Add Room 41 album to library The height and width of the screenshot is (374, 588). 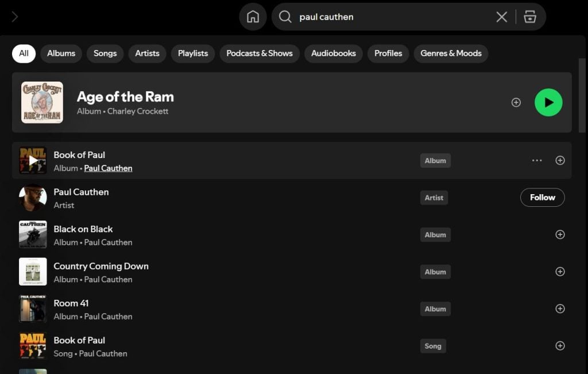pos(560,309)
